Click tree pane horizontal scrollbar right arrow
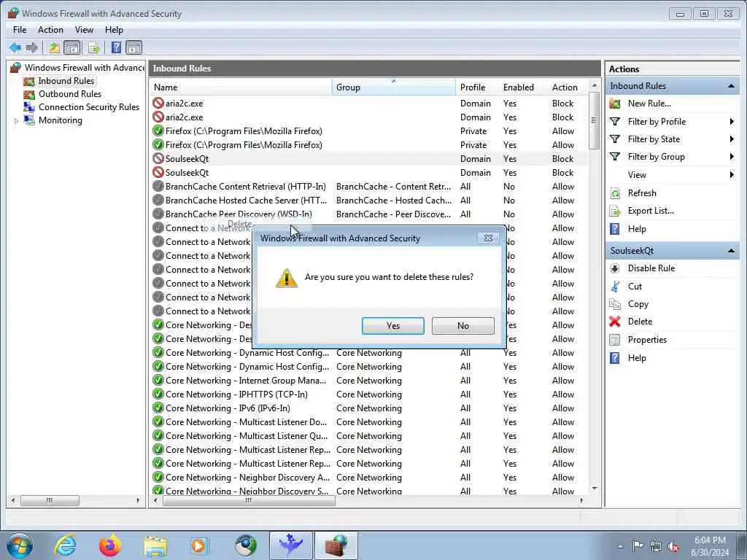The width and height of the screenshot is (747, 560). pyautogui.click(x=138, y=500)
